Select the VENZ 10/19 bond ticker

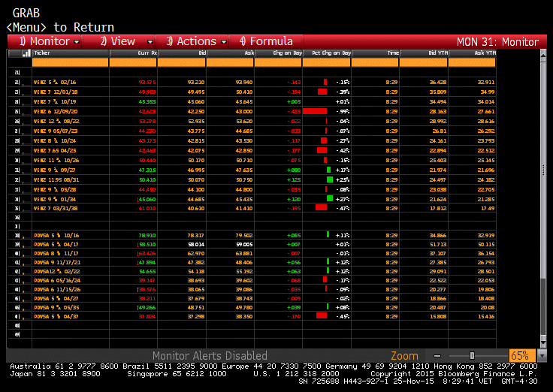55,102
